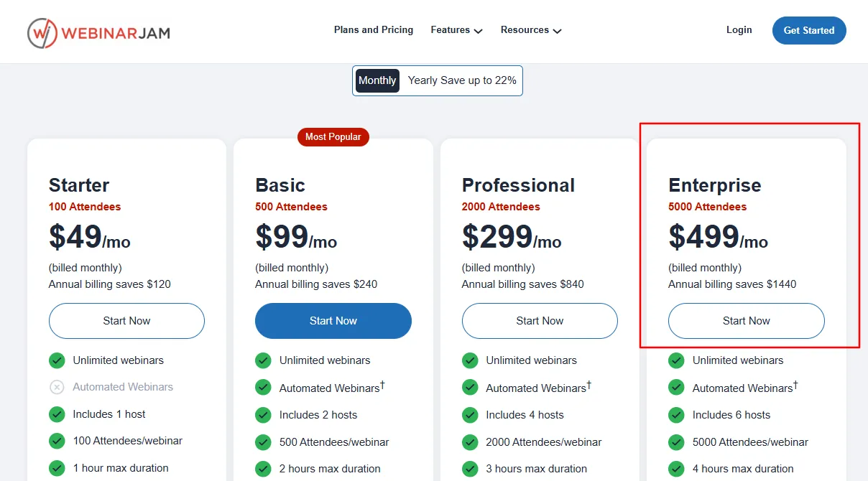
Task: Click Basic's Automated Webinars check icon
Action: [263, 388]
